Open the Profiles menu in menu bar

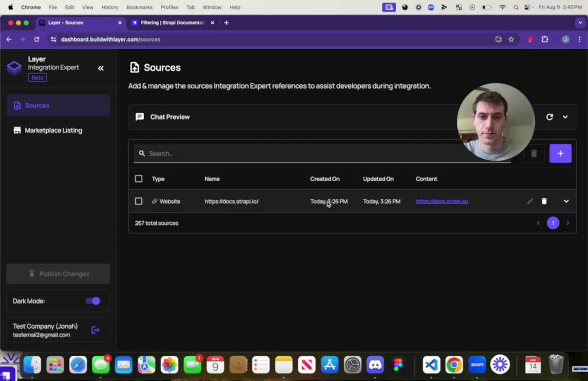[x=169, y=7]
